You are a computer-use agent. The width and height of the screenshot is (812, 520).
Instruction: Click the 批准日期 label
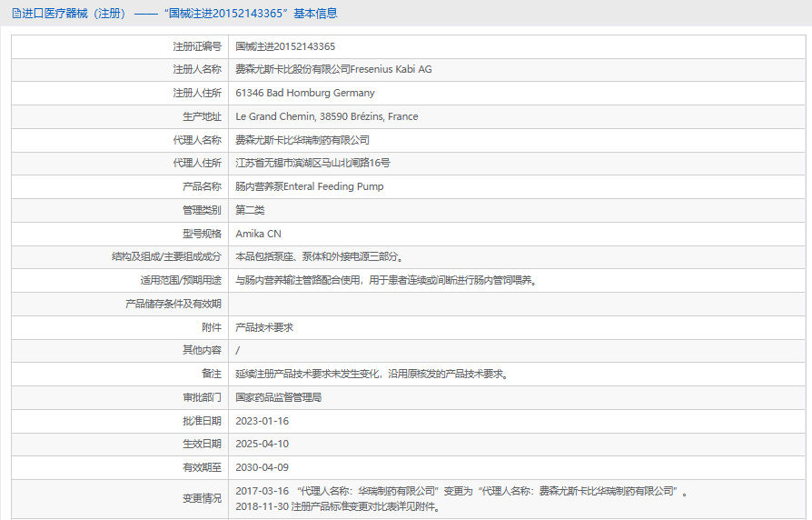click(202, 421)
